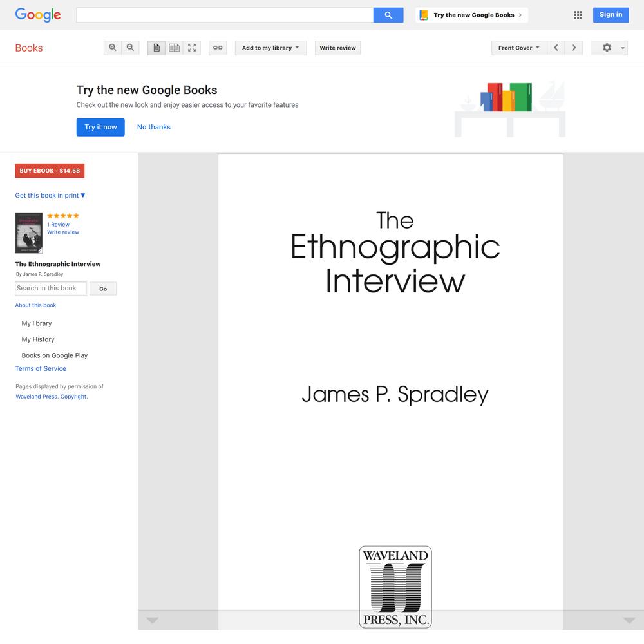This screenshot has height=644, width=644.
Task: Click the sidebar Write review link
Action: pyautogui.click(x=63, y=232)
